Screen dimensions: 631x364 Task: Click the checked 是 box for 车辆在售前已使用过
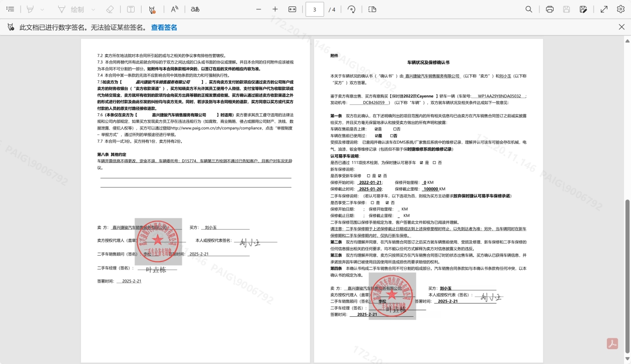tap(377, 135)
